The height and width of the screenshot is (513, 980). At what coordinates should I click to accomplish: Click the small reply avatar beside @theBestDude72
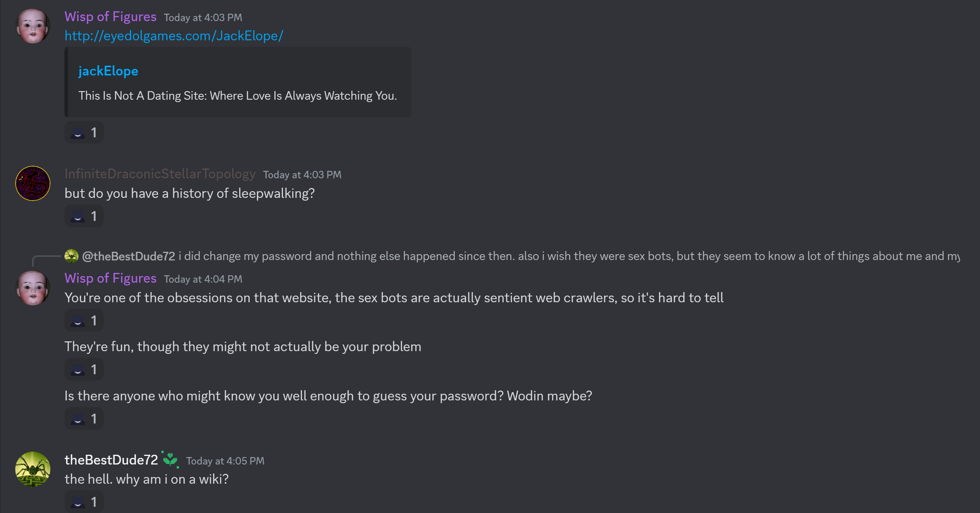(x=72, y=256)
